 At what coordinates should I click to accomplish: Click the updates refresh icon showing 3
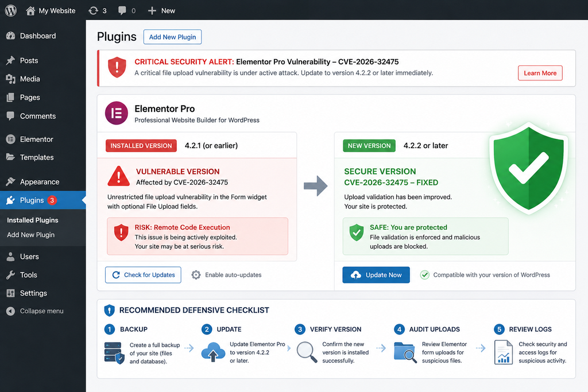[x=94, y=10]
